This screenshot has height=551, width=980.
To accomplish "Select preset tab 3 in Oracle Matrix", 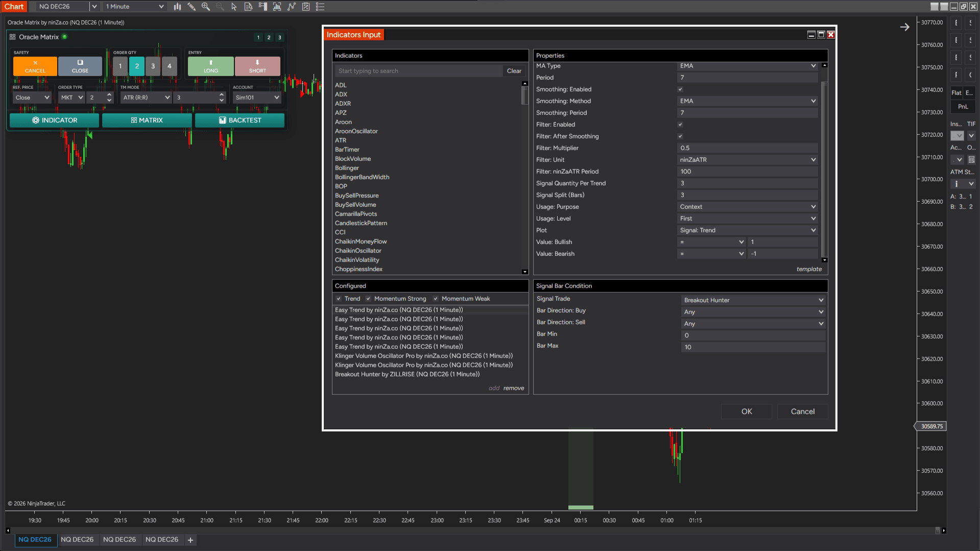I will coord(280,37).
